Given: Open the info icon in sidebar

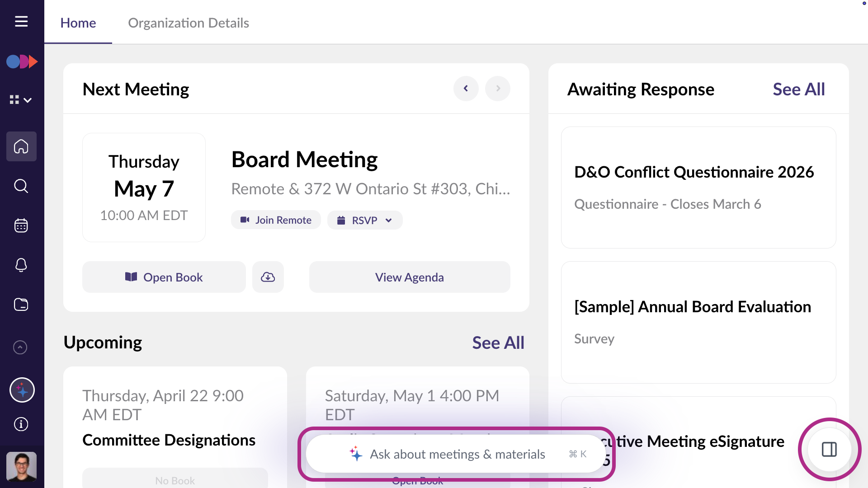Looking at the screenshot, I should pos(21,424).
